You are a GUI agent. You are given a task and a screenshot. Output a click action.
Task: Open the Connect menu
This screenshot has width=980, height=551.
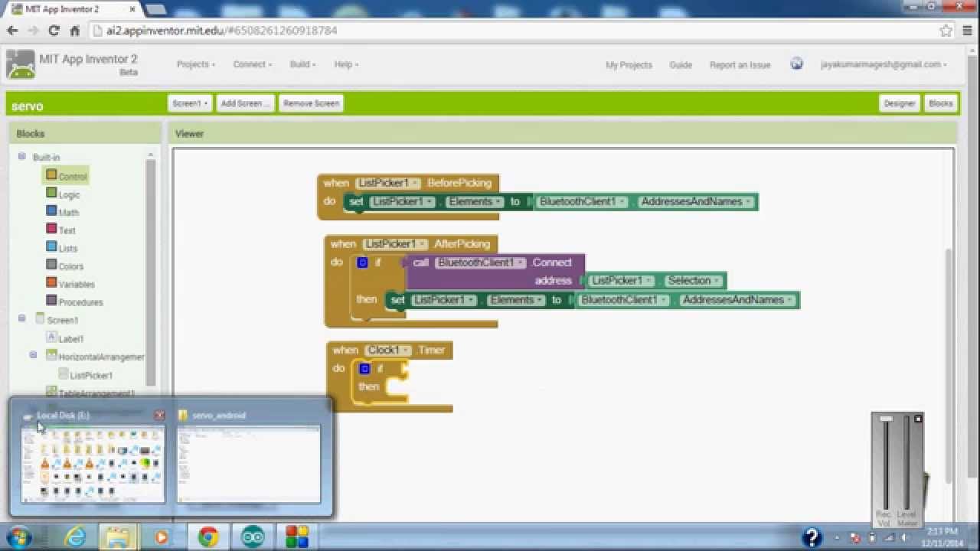[253, 64]
